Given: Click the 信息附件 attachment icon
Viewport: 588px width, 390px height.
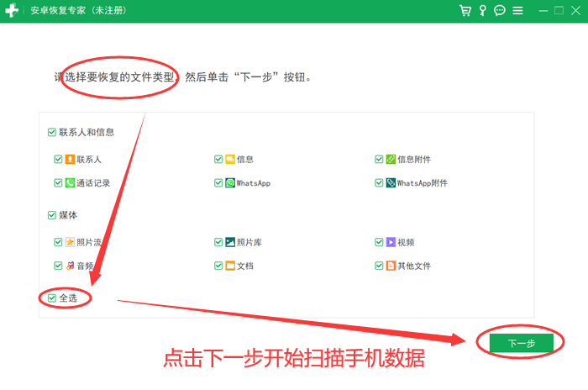Looking at the screenshot, I should coord(391,159).
